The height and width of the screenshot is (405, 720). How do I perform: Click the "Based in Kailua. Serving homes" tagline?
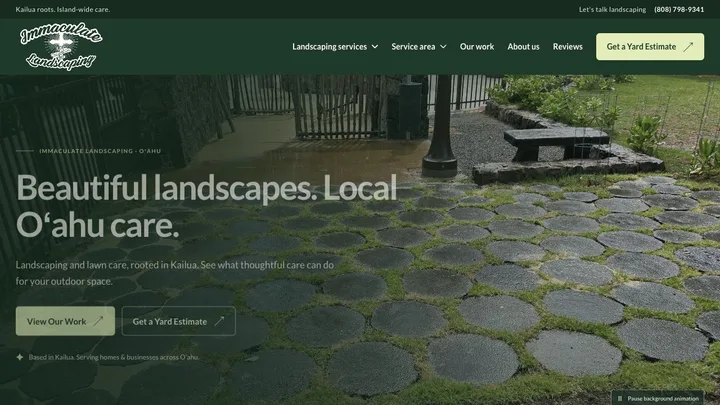coord(114,357)
